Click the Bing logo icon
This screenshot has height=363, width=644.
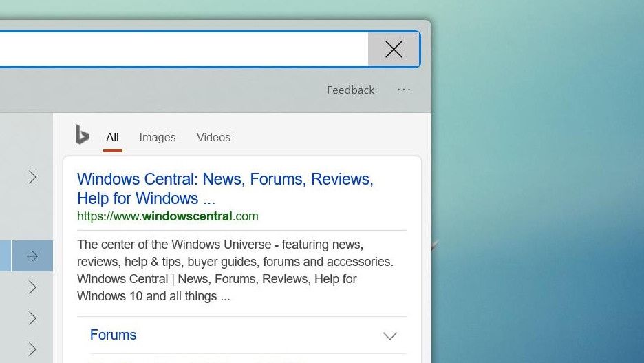[x=82, y=134]
